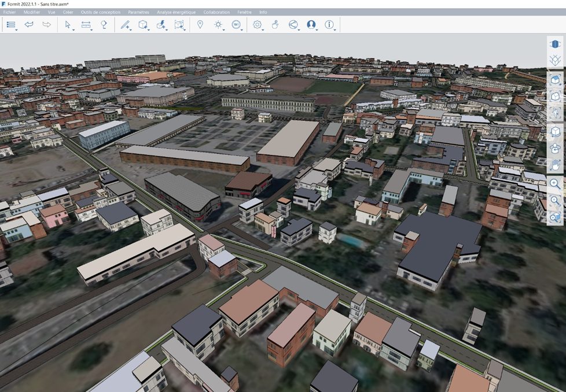
Task: Expand the settings gear dropdown
Action: coord(262,29)
